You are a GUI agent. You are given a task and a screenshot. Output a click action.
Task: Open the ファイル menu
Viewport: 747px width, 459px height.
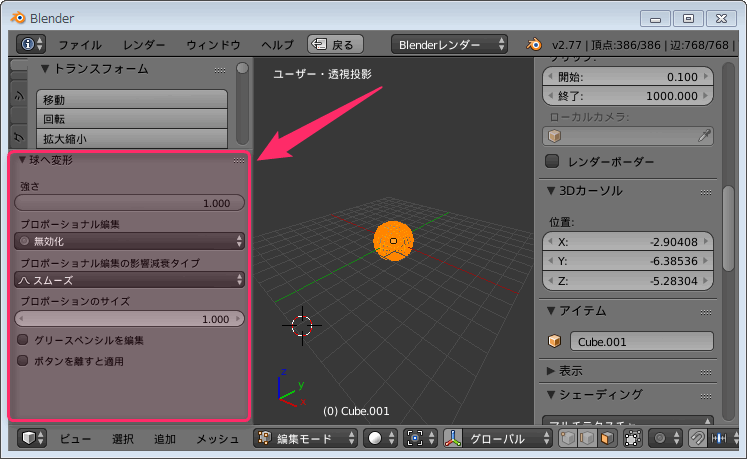point(80,45)
